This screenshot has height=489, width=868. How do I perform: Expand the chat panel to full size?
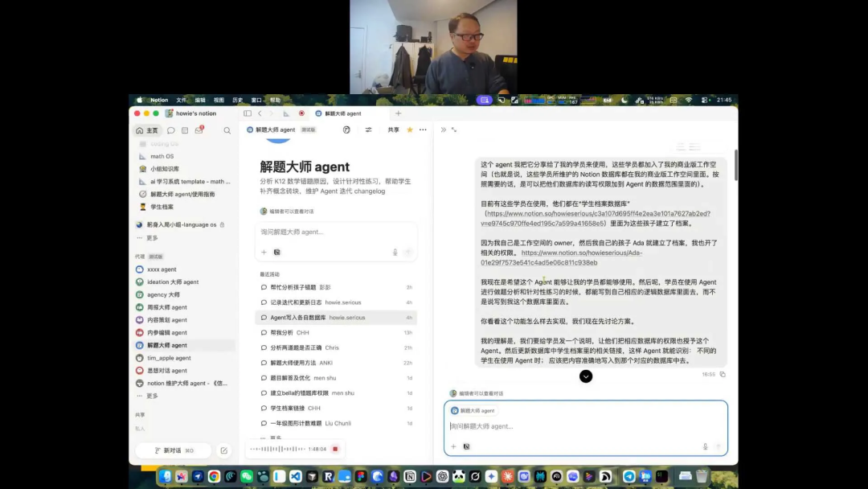point(454,129)
